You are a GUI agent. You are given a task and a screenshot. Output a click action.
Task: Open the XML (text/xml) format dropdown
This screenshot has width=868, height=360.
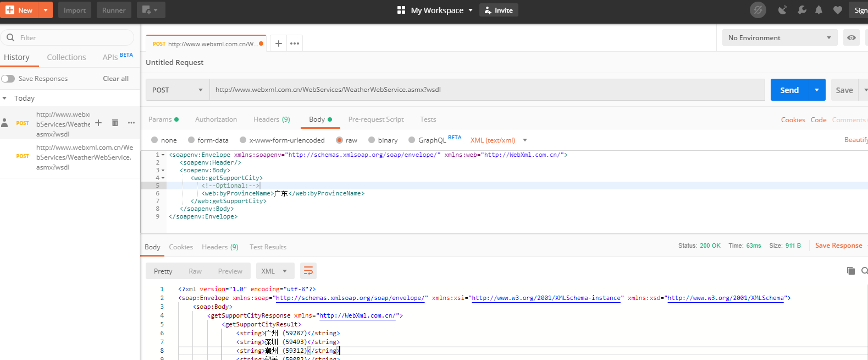coord(499,140)
